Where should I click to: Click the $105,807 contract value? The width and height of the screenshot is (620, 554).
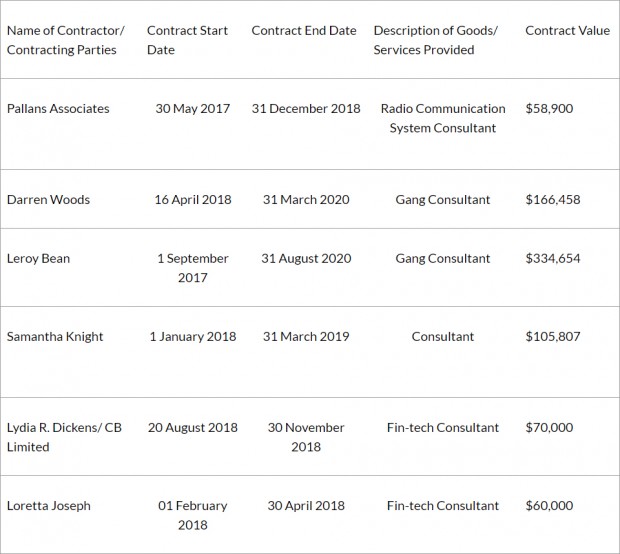[553, 337]
